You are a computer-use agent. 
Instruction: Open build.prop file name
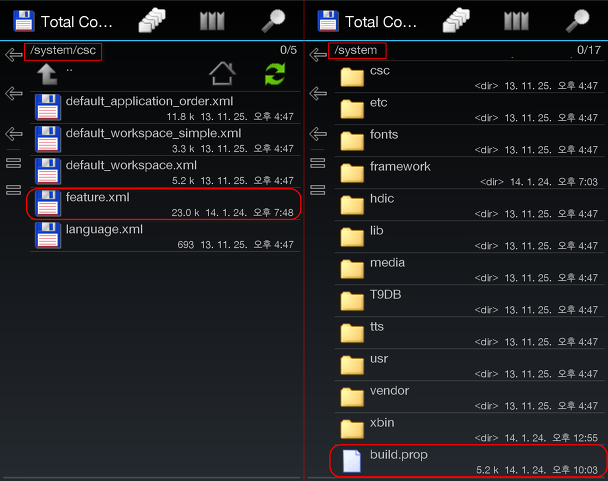click(x=399, y=455)
